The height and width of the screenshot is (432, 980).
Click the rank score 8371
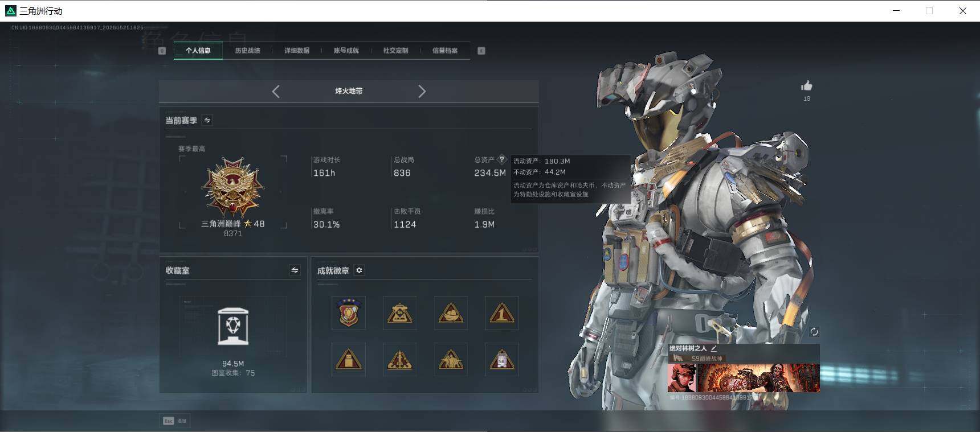(233, 234)
